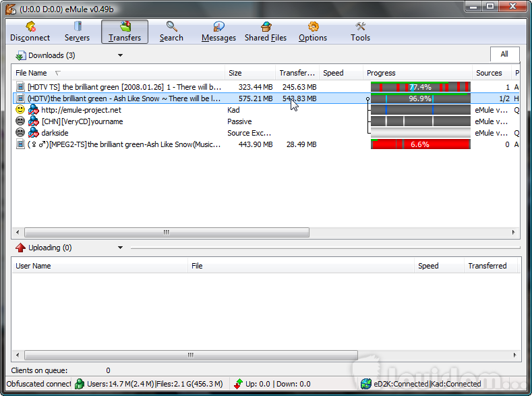This screenshot has height=396, width=532.
Task: Sort downloads by Progress column
Action: 417,73
